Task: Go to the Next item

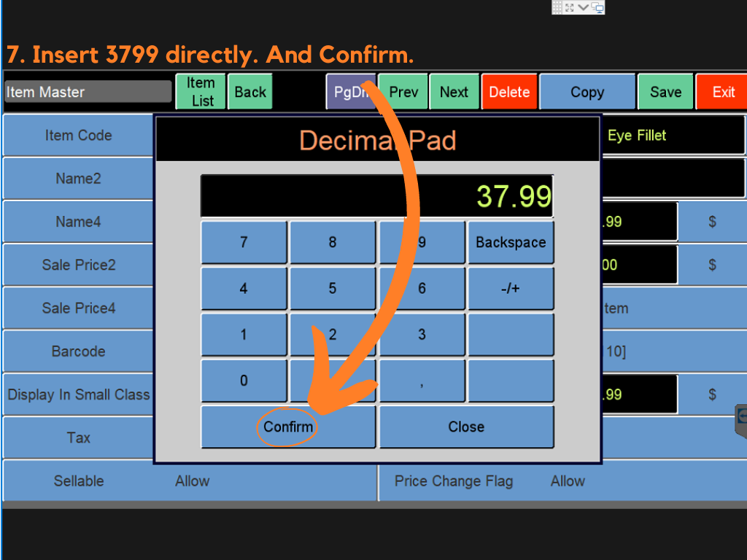Action: pos(454,92)
